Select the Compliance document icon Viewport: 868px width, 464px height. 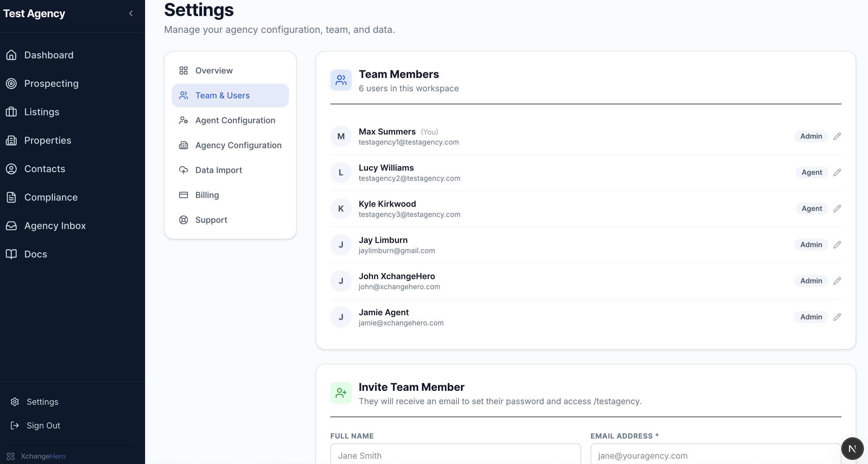[x=11, y=197]
